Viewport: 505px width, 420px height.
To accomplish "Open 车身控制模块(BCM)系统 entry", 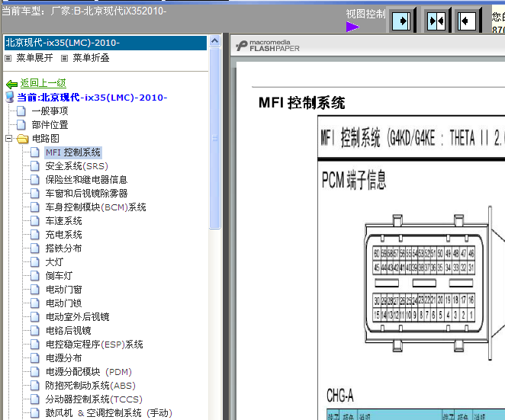I will click(95, 207).
